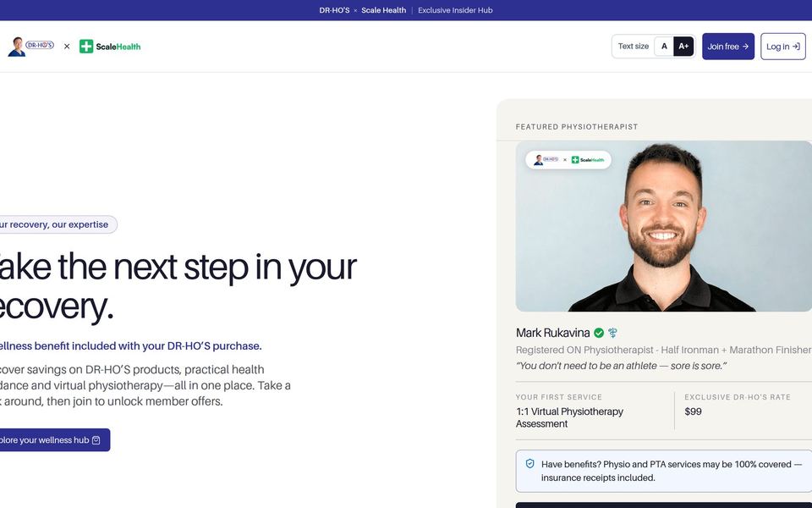Select normal text size A

point(664,46)
